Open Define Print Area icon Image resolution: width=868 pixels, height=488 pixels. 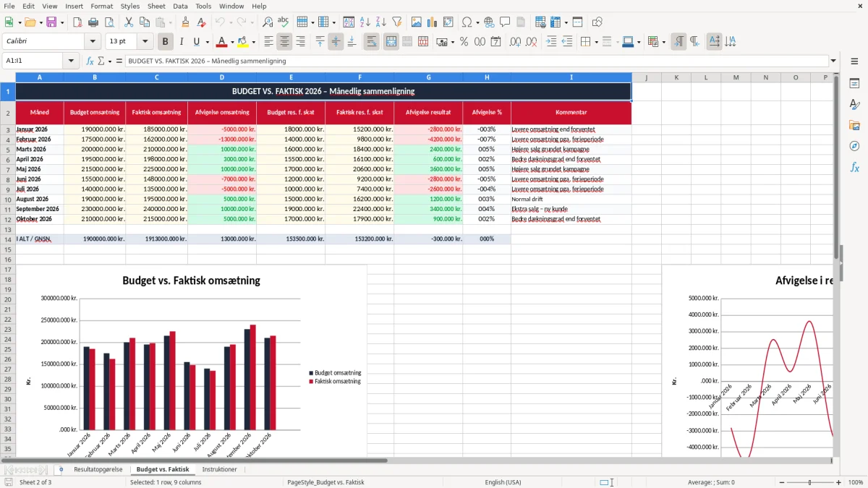click(x=540, y=22)
